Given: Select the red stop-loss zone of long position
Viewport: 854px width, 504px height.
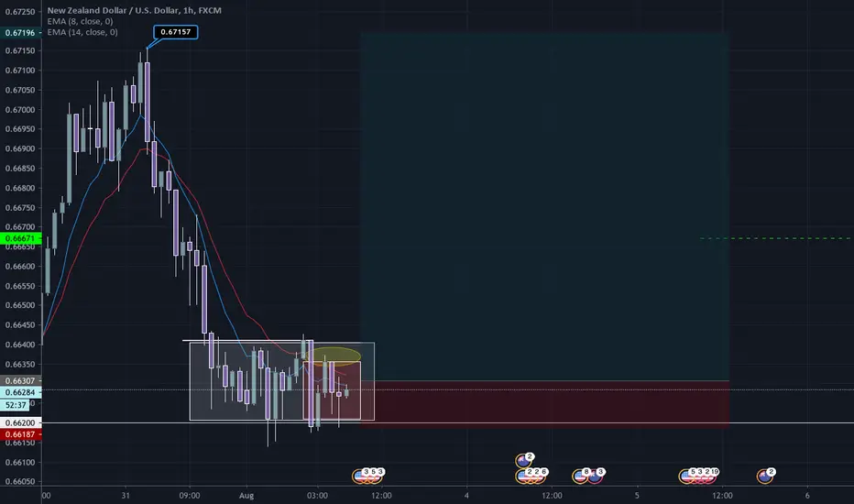Looking at the screenshot, I should coord(544,403).
